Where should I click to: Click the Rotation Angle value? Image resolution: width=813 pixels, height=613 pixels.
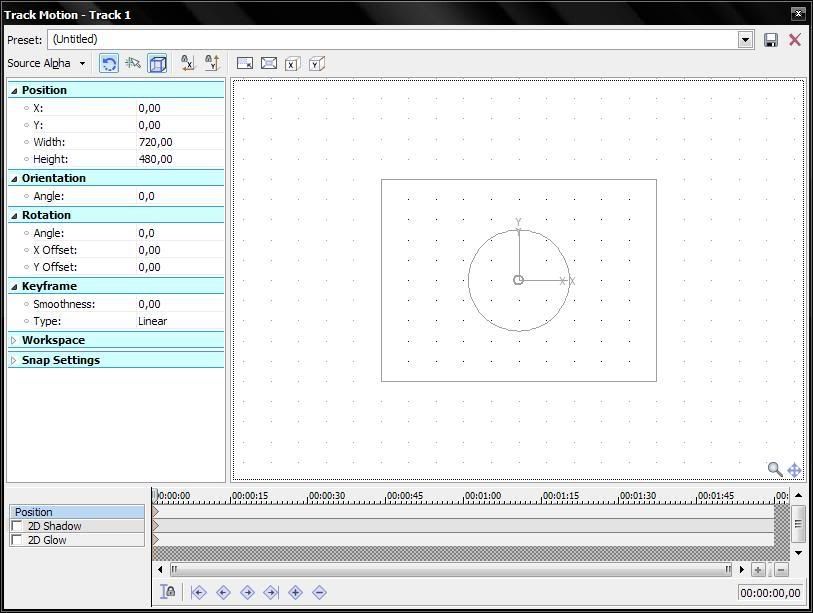click(180, 233)
